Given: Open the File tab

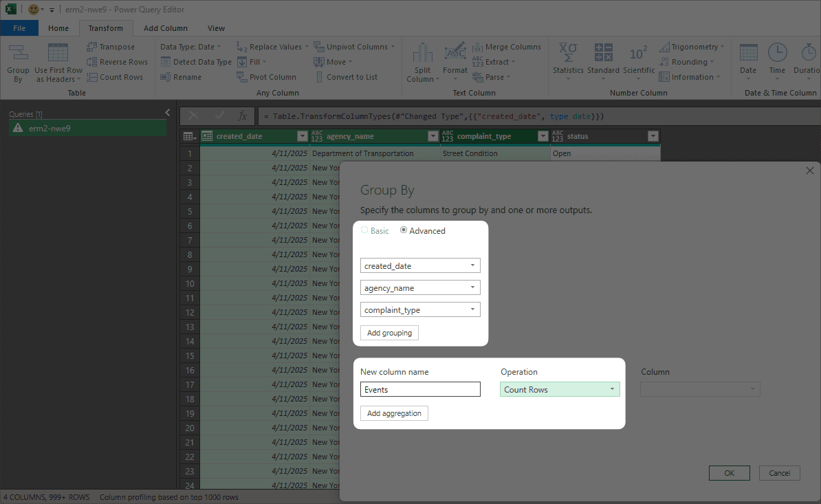Looking at the screenshot, I should 19,28.
